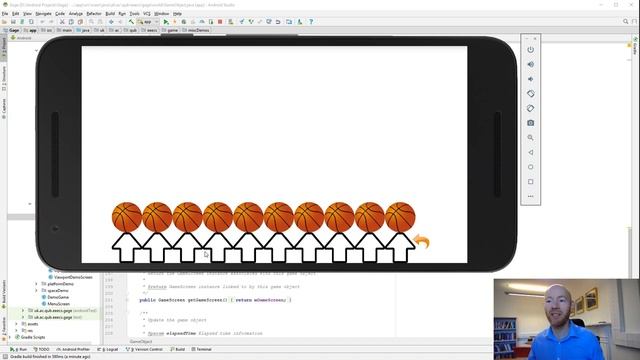Copy using toolbar copy icon

click(71, 22)
